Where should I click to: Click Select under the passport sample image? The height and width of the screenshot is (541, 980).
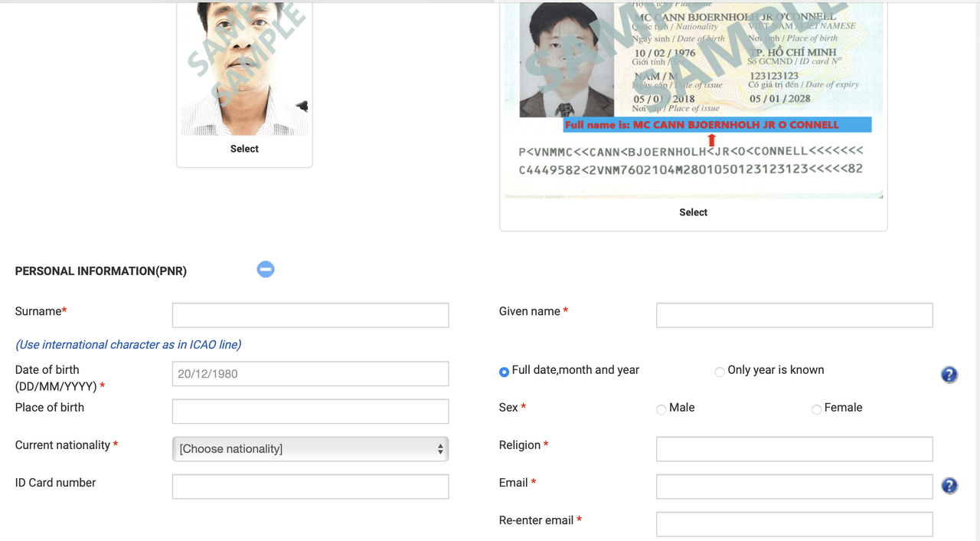[693, 212]
